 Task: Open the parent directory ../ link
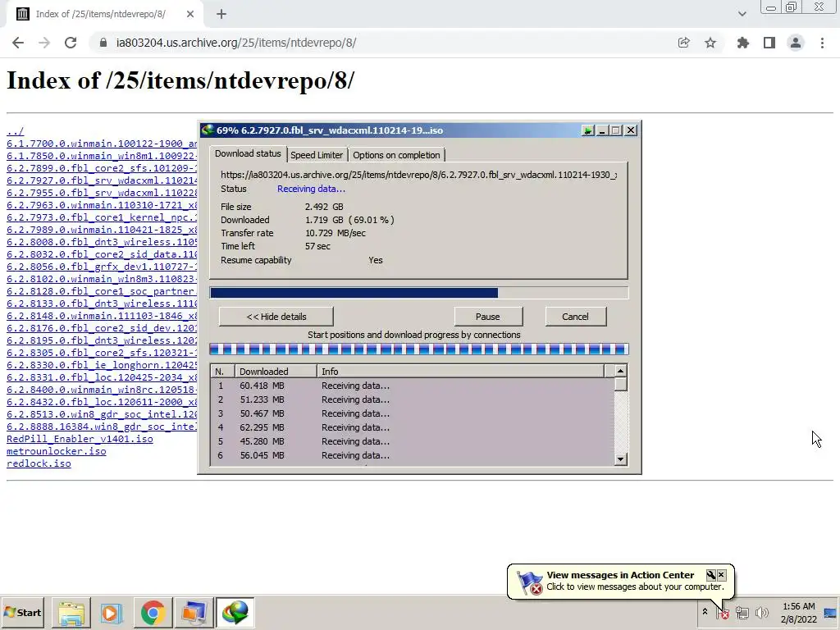(x=15, y=131)
